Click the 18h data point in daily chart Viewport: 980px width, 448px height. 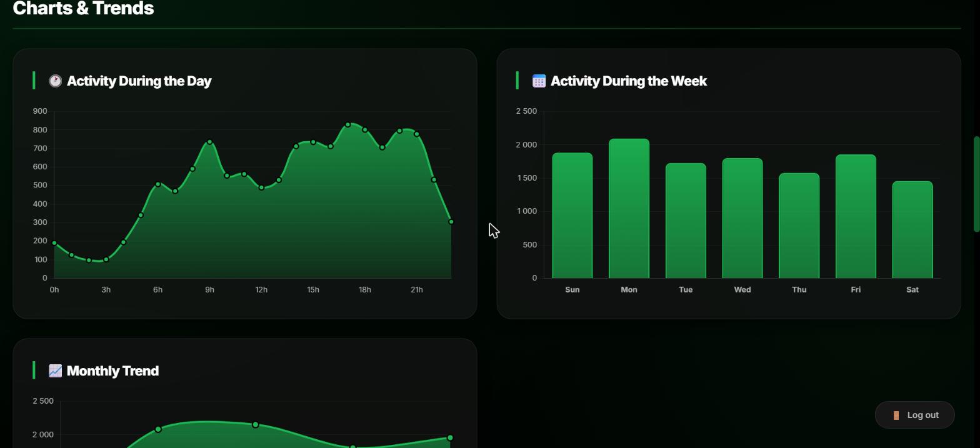pos(365,130)
